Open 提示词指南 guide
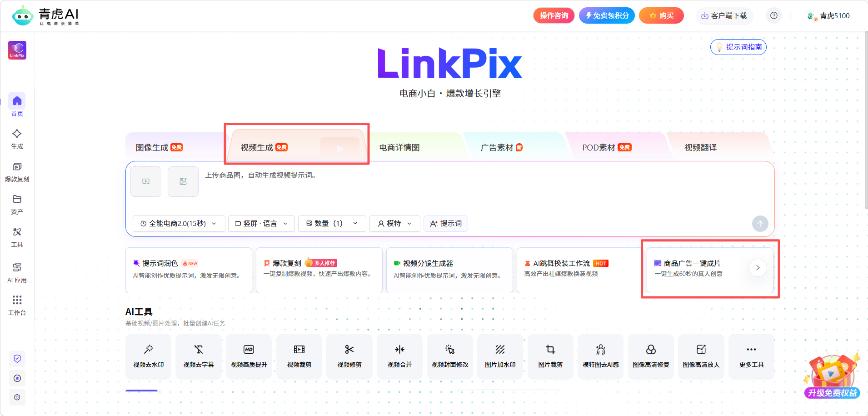868x416 pixels. (x=738, y=47)
